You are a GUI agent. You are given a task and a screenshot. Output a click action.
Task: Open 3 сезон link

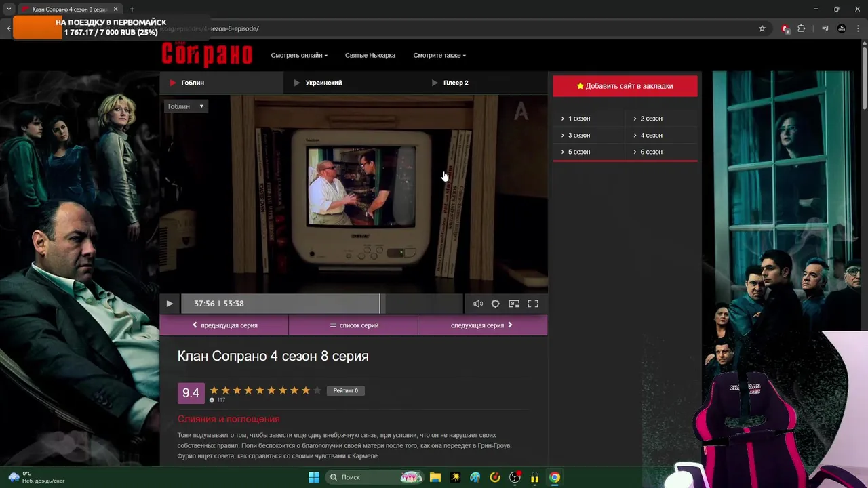[x=578, y=135]
